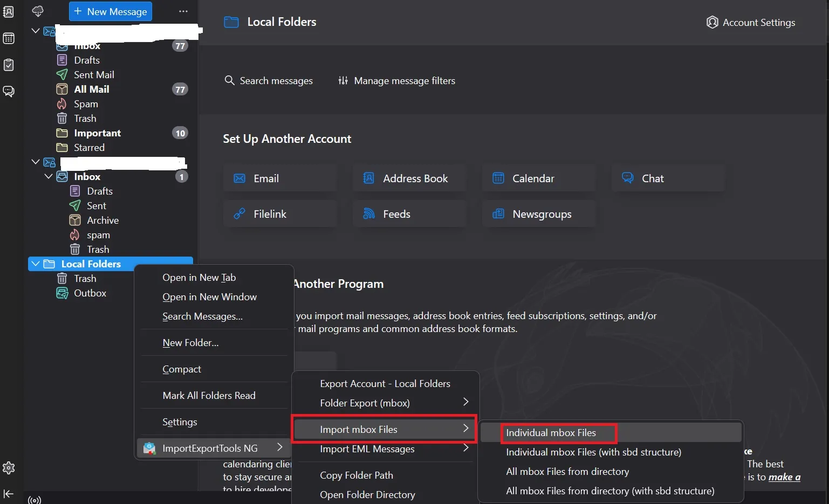829x504 pixels.
Task: Click the ImportExportTools NG menu entry
Action: [209, 447]
